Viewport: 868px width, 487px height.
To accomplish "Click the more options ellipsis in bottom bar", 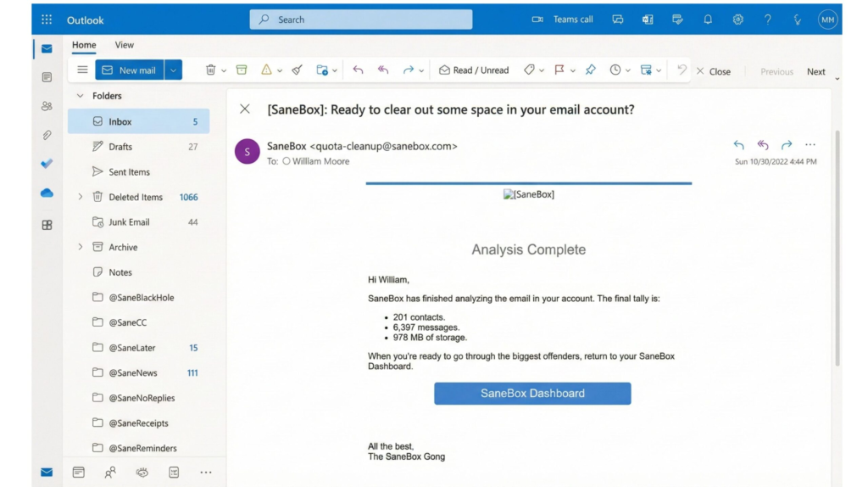I will tap(206, 473).
